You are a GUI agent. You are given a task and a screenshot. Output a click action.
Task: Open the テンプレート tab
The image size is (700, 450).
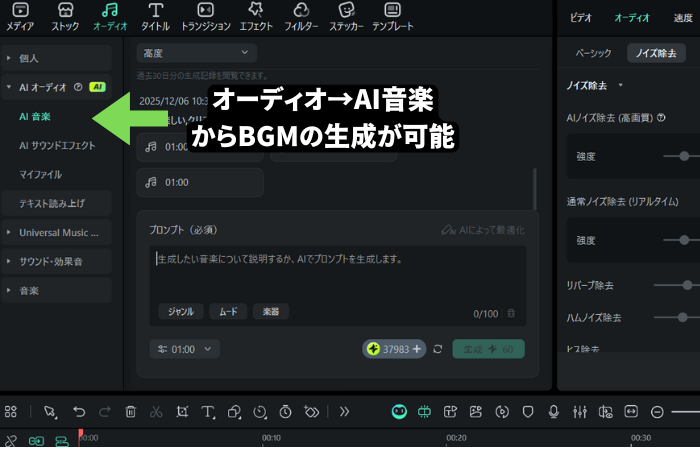[393, 17]
